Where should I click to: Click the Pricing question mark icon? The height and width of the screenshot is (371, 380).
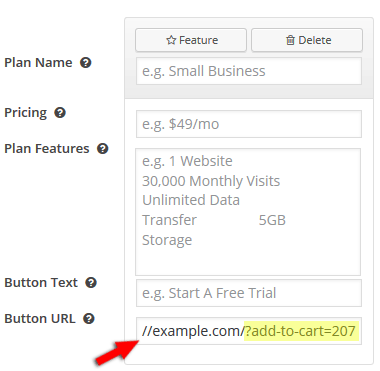pyautogui.click(x=60, y=113)
